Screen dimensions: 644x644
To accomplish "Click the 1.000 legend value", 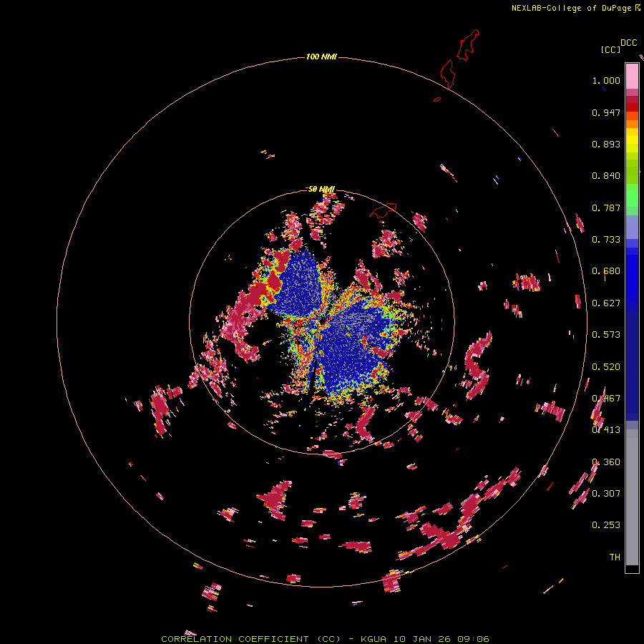I will point(606,80).
